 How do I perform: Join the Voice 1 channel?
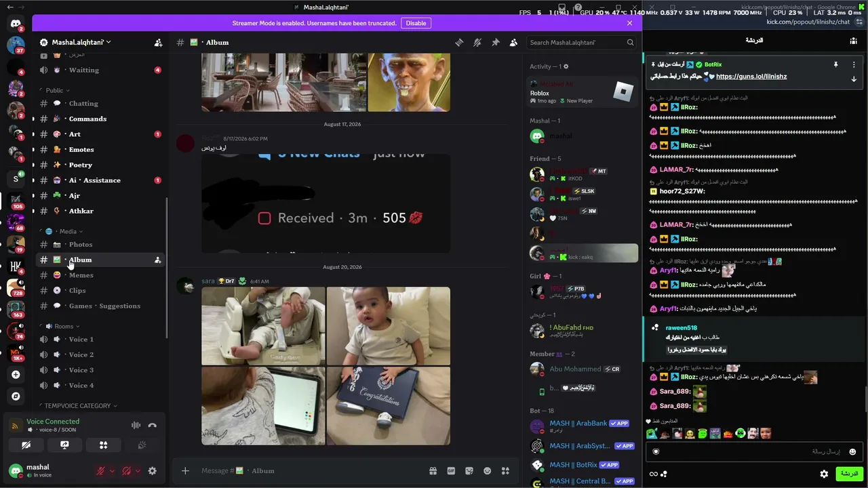(x=100, y=339)
